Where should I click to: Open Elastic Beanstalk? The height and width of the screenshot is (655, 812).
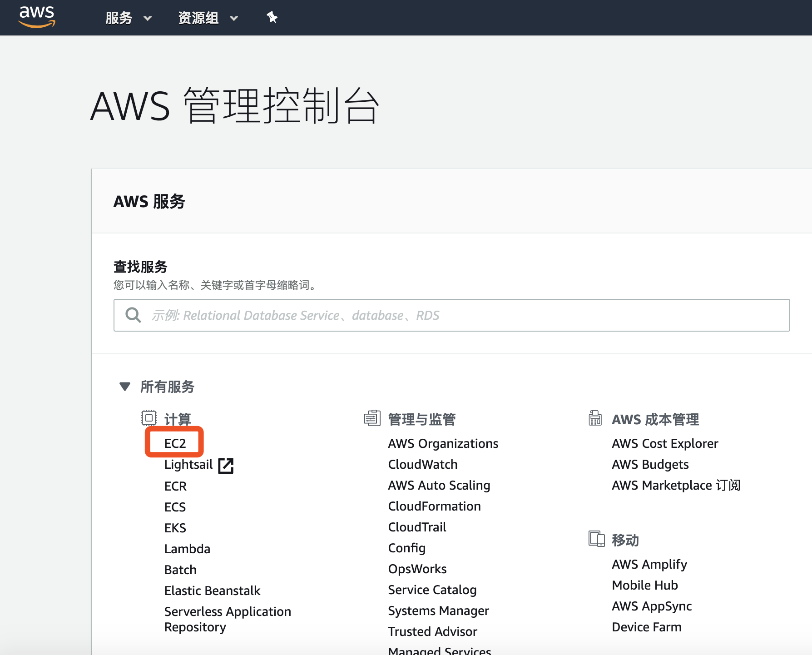212,590
